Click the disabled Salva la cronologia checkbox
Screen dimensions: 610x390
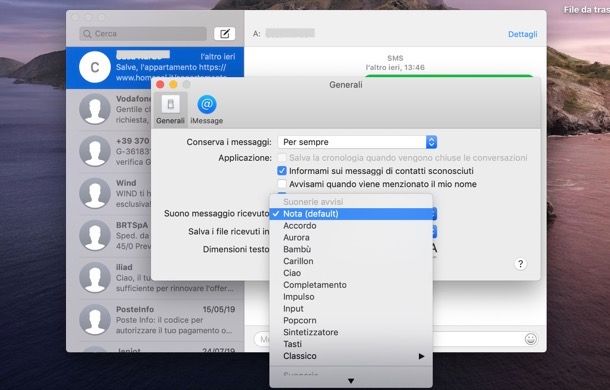282,158
